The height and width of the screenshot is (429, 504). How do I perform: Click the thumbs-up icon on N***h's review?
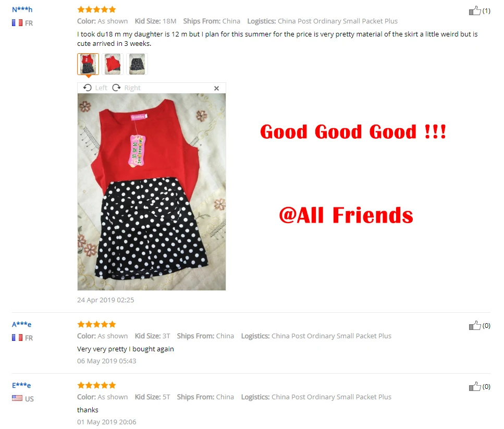[x=474, y=10]
